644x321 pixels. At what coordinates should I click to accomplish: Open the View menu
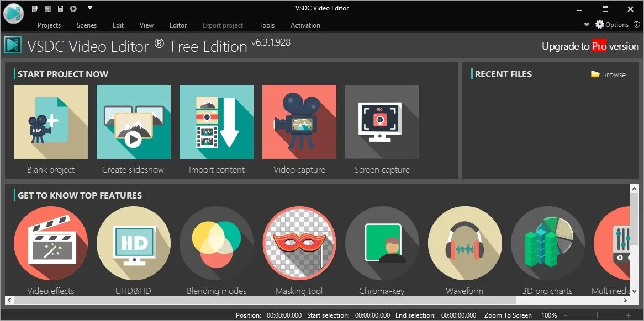pyautogui.click(x=146, y=25)
